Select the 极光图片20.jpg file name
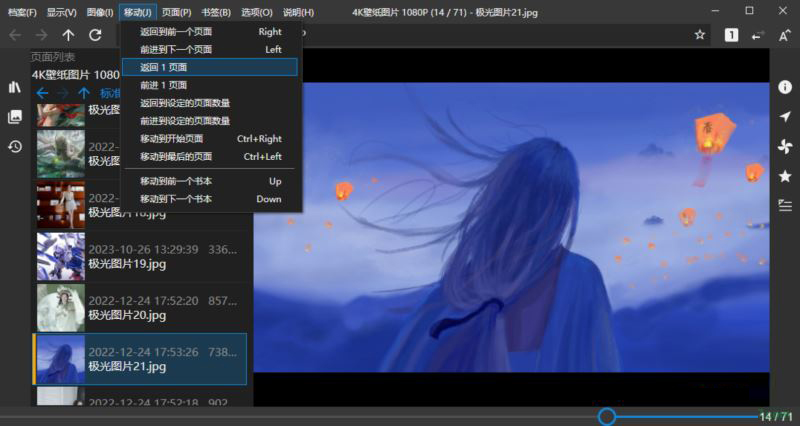This screenshot has width=800, height=426. point(127,315)
